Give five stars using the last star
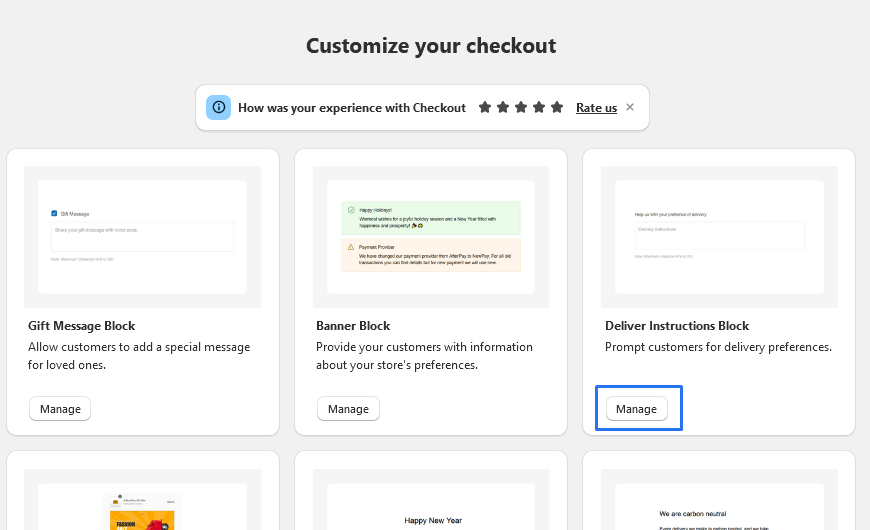 pyautogui.click(x=557, y=107)
